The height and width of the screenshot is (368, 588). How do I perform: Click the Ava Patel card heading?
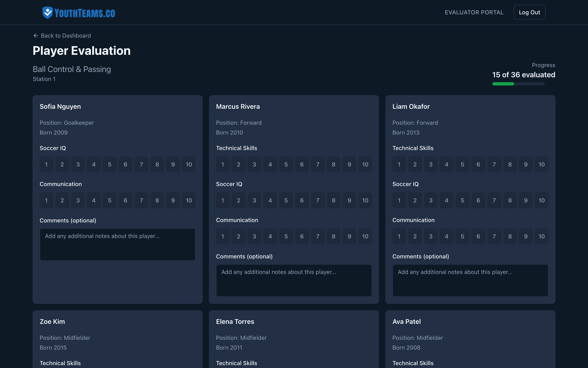coord(406,322)
